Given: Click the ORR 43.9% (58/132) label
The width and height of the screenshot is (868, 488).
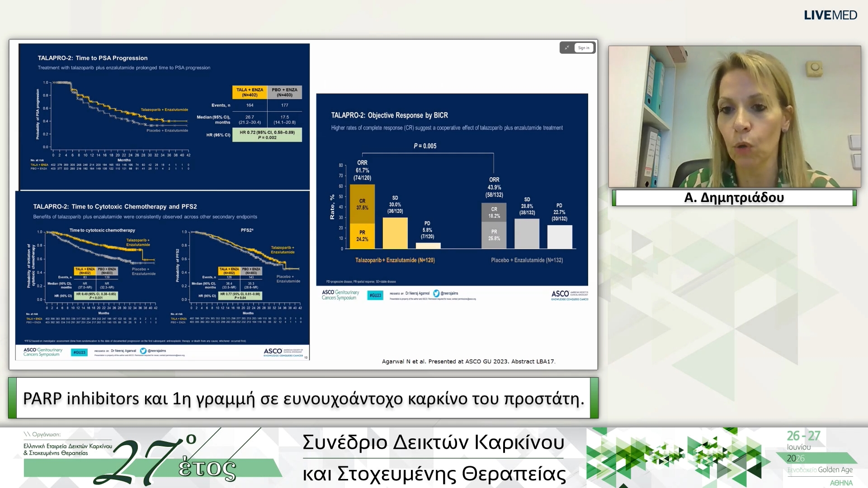Looking at the screenshot, I should (494, 187).
